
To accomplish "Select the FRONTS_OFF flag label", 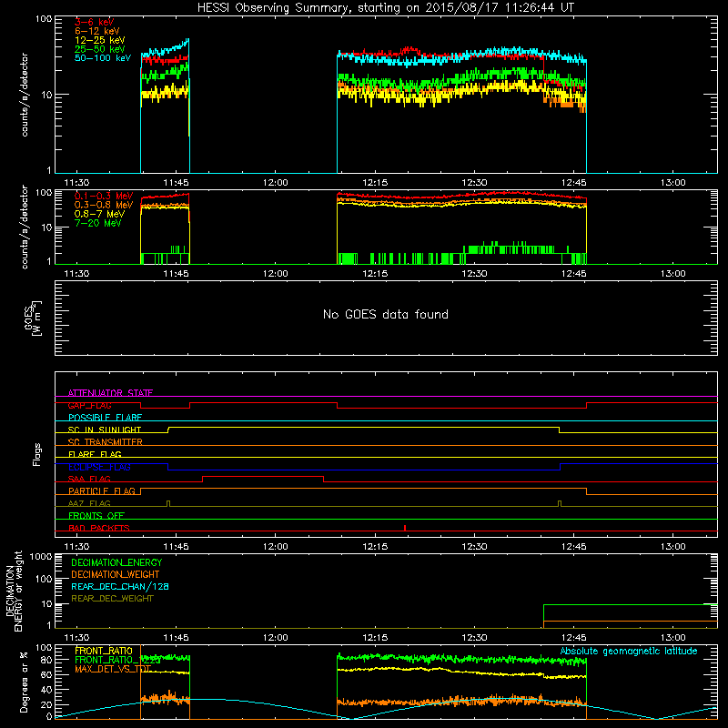I will (x=96, y=515).
